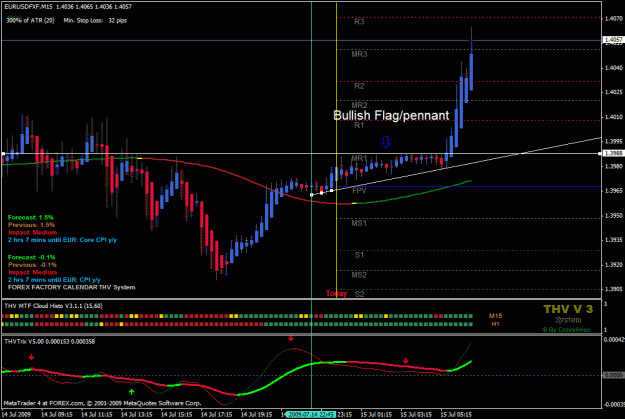Screen dimensions: 625x419
Task: Select the MS2 pivot label
Action: tap(359, 275)
